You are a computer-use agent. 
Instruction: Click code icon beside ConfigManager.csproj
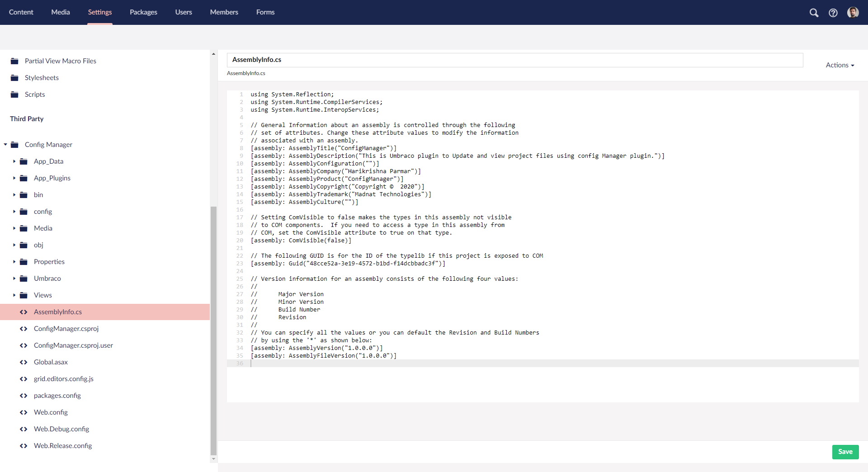click(x=24, y=329)
